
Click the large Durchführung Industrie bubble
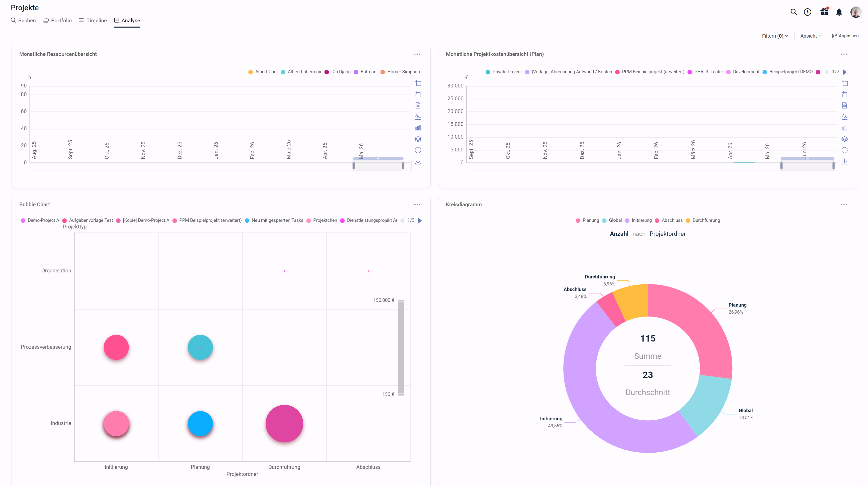pyautogui.click(x=284, y=423)
